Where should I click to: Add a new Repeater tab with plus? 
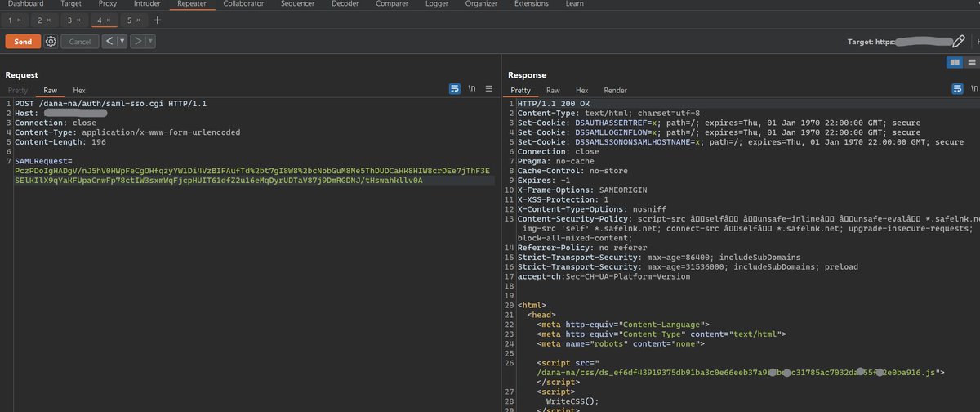pyautogui.click(x=158, y=20)
